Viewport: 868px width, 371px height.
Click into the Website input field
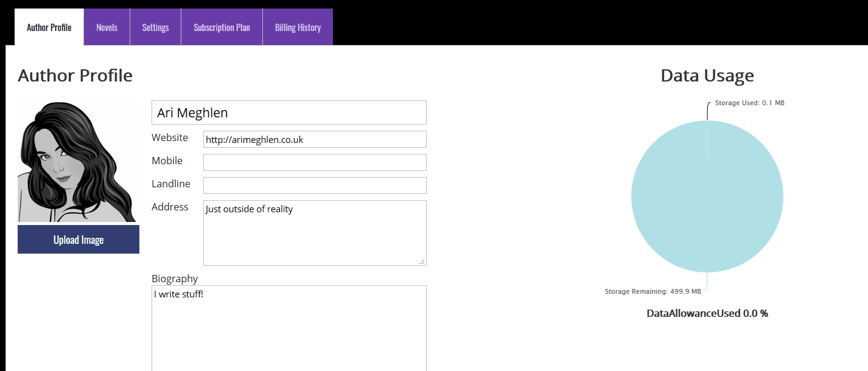(314, 139)
